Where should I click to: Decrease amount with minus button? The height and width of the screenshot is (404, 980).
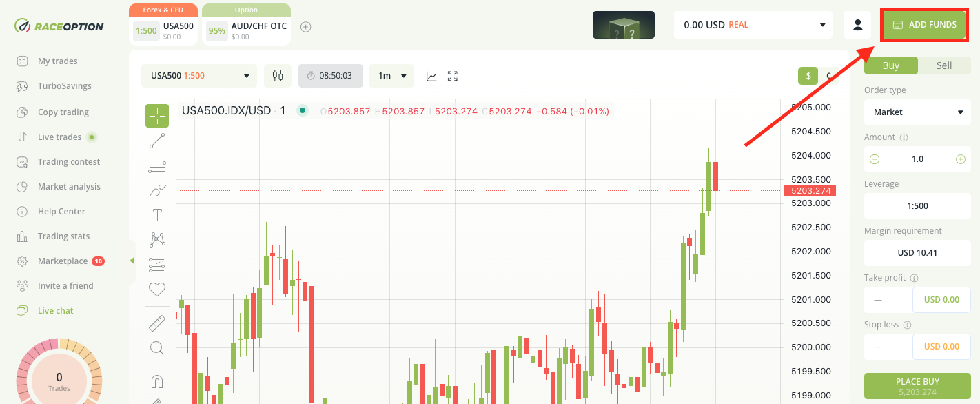coord(875,159)
